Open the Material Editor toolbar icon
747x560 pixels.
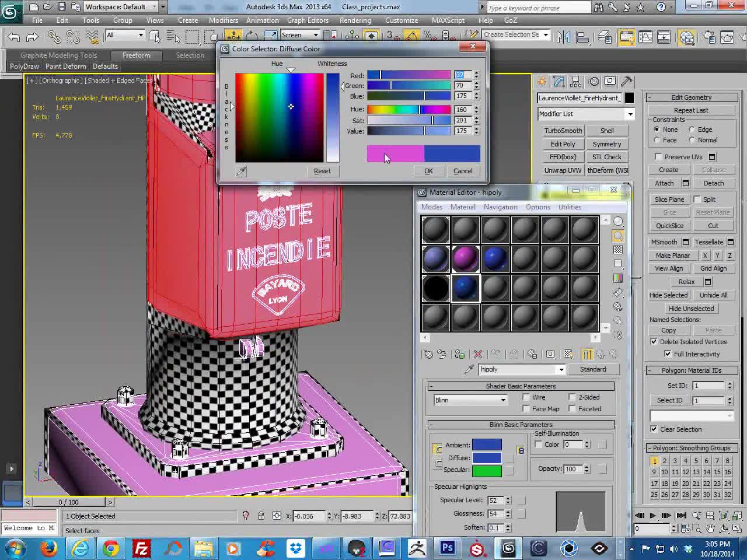pos(687,37)
